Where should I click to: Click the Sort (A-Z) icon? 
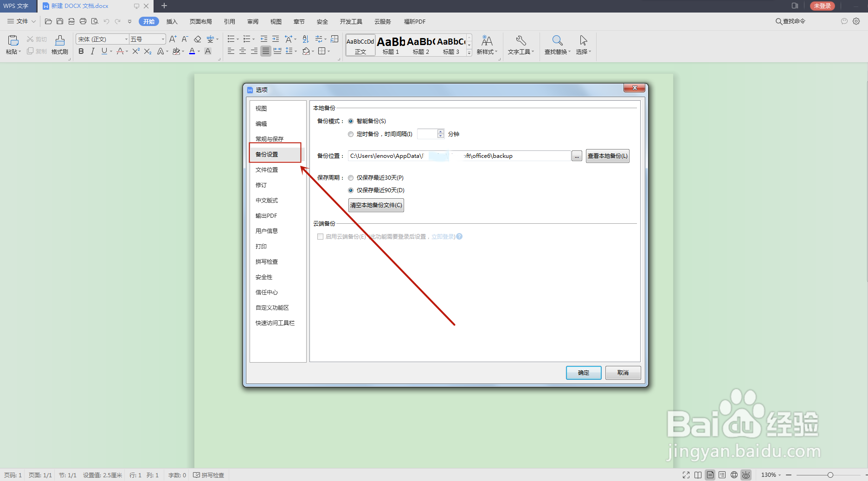tap(305, 39)
